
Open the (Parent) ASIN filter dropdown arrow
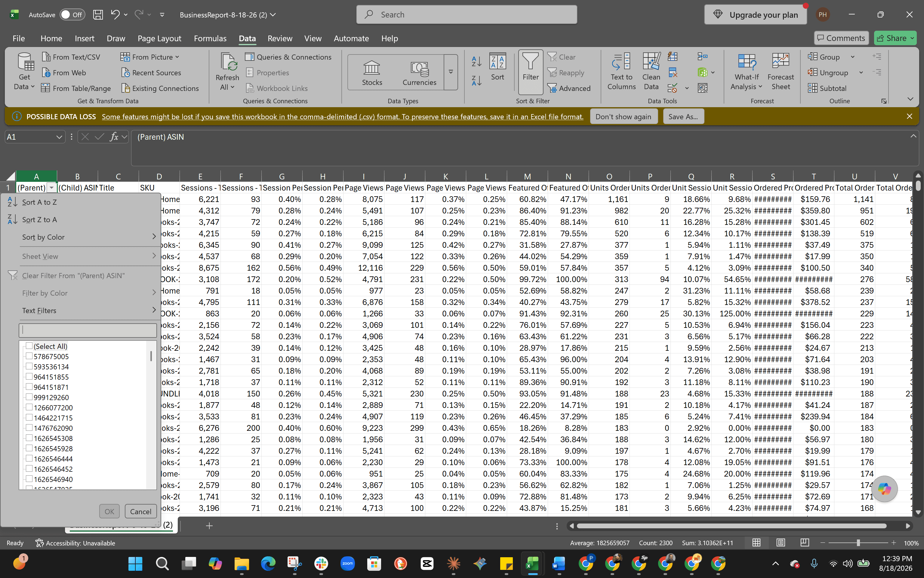51,188
